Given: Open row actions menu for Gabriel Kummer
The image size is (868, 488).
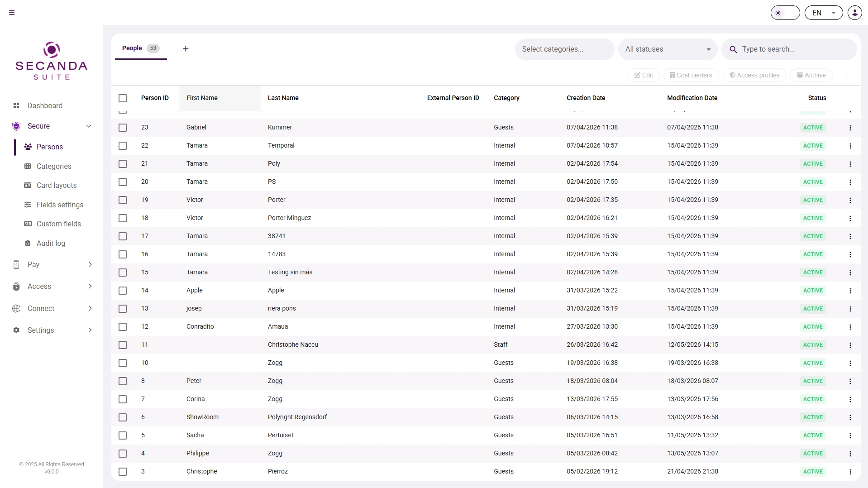Looking at the screenshot, I should click(x=850, y=128).
